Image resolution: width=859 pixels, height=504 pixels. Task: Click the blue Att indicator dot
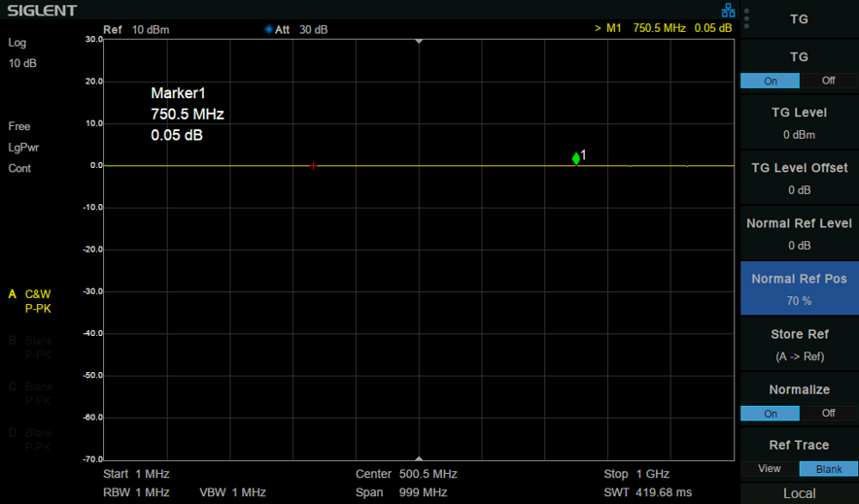pos(268,29)
